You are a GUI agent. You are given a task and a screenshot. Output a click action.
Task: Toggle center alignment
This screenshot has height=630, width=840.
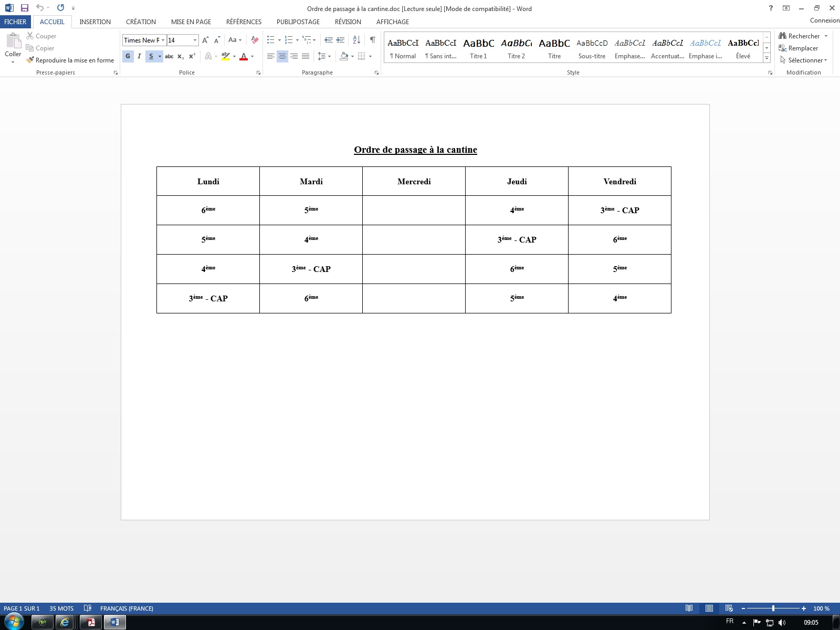[282, 56]
